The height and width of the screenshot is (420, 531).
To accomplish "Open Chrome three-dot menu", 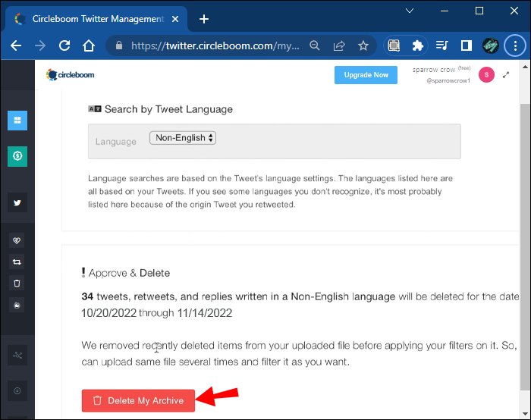I will click(515, 45).
